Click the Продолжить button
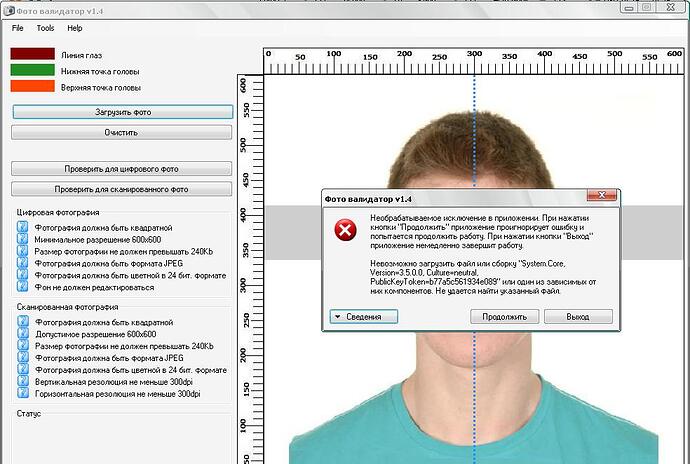 click(504, 317)
